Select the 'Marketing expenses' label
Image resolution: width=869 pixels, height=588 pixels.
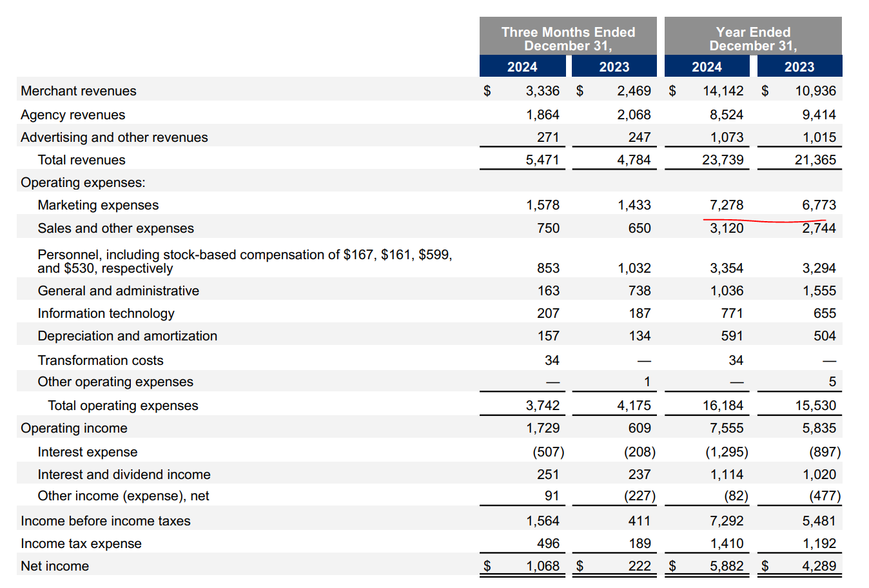[x=98, y=205]
